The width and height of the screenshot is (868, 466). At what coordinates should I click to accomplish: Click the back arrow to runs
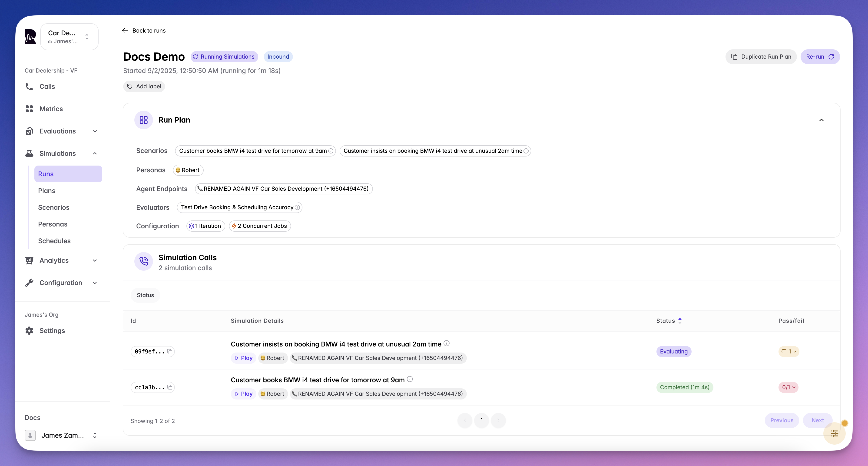click(x=125, y=31)
